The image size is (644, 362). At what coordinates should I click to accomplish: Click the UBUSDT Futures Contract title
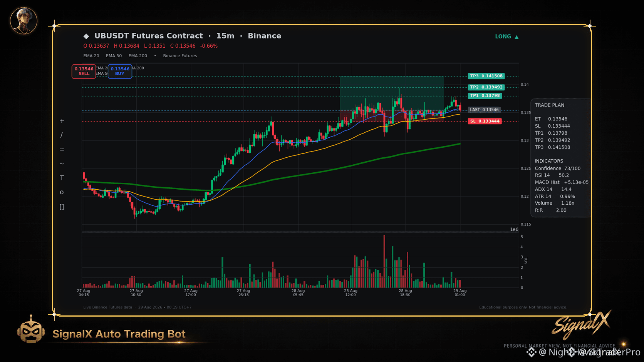149,36
